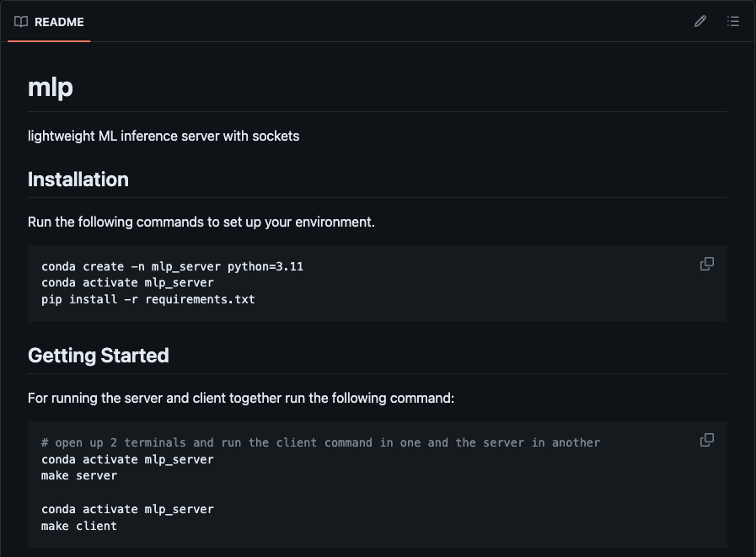This screenshot has height=557, width=756.
Task: Click conda activate line above make client
Action: 127,509
